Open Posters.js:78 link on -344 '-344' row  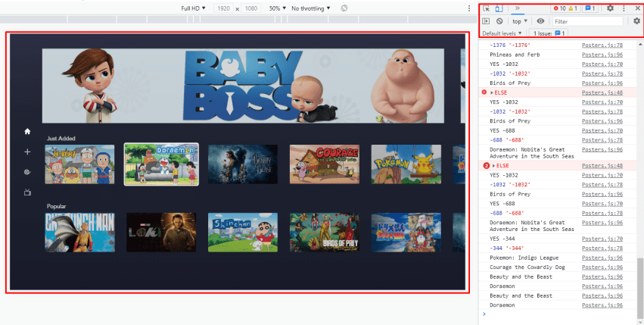[602, 248]
